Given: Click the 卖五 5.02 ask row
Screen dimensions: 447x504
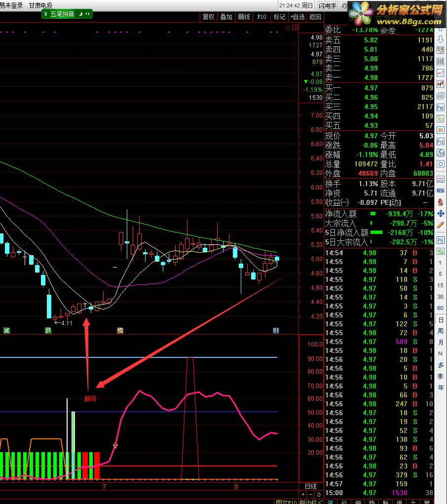Looking at the screenshot, I should [379, 40].
